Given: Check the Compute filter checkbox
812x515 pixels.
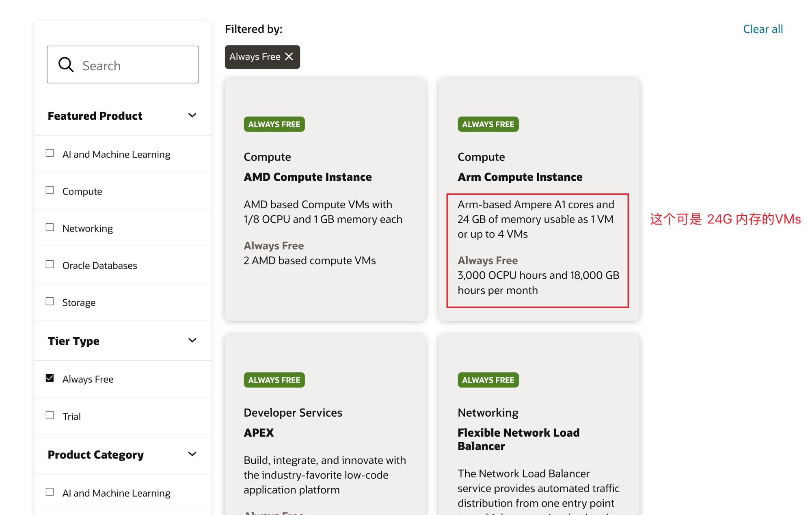Looking at the screenshot, I should click(x=50, y=190).
